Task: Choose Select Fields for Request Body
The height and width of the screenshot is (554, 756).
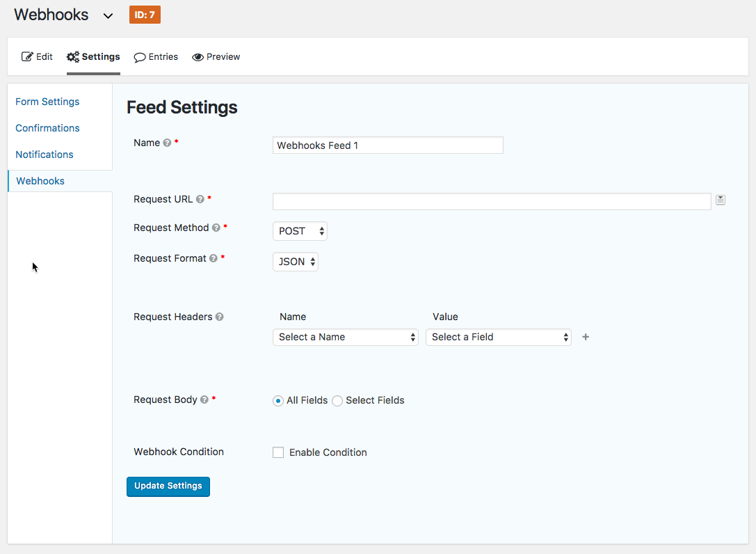Action: coord(337,400)
